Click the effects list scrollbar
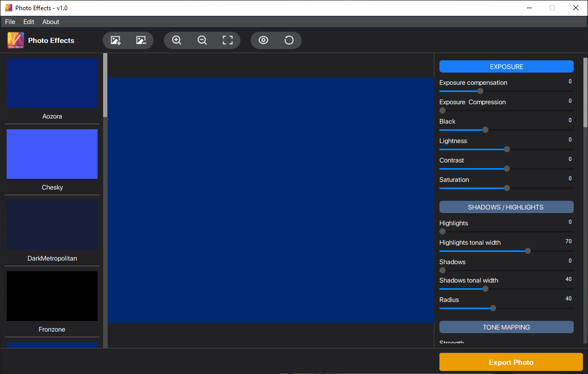Screen dimensions: 588x374 (x=105, y=85)
